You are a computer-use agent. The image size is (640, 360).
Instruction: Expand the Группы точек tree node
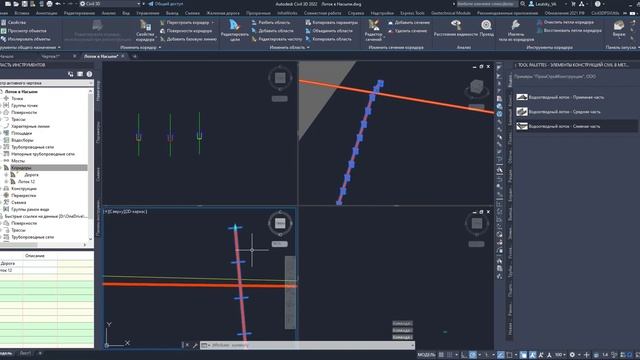[1, 105]
